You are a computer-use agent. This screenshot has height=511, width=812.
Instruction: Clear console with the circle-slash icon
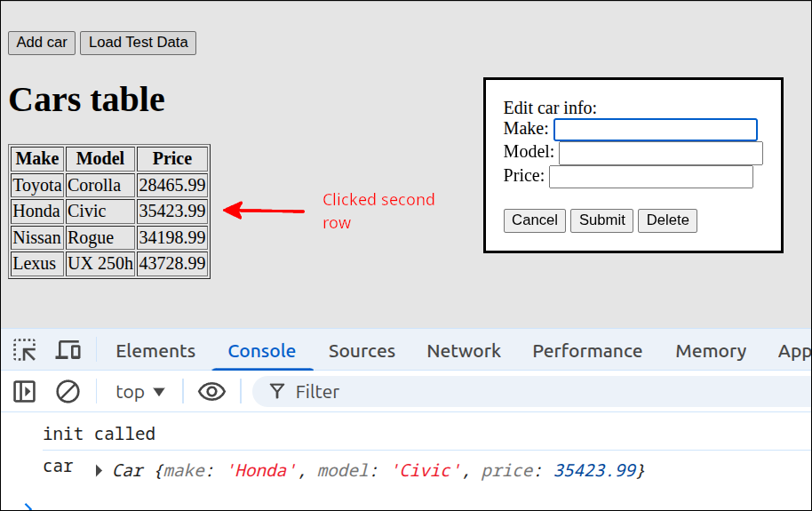coord(68,391)
